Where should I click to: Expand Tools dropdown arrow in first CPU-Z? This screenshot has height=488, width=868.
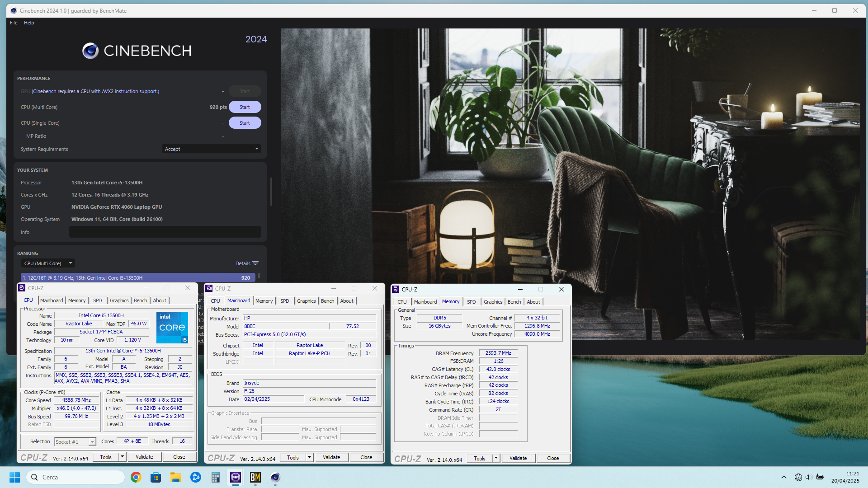122,457
